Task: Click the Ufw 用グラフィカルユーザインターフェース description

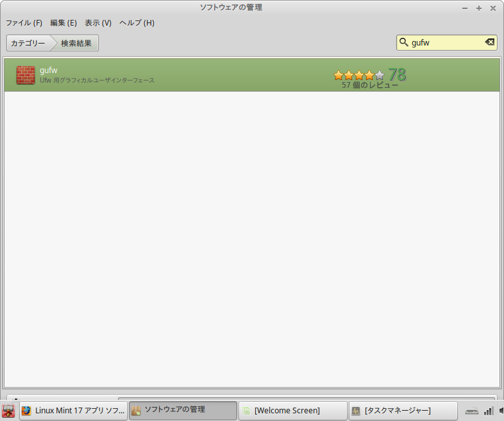Action: [97, 80]
